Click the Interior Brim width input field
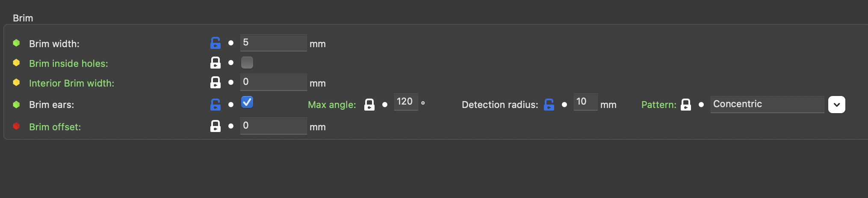Viewport: 868px width, 198px height. click(x=273, y=82)
